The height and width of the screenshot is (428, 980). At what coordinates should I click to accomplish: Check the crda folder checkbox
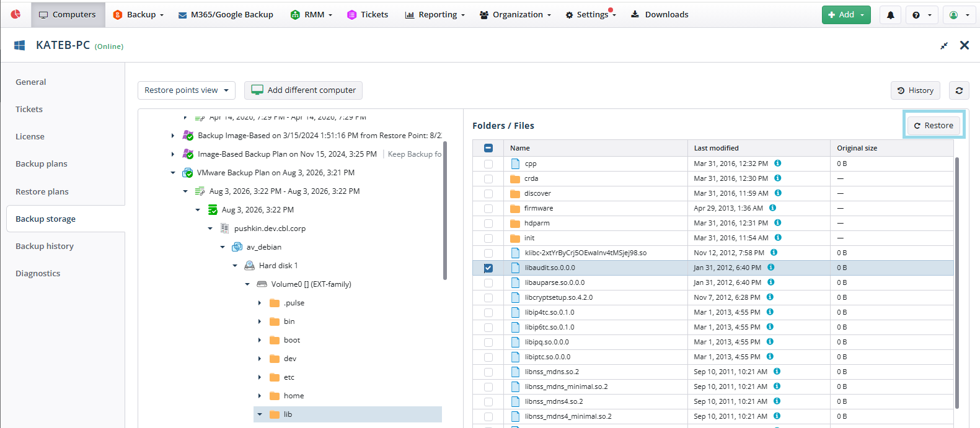tap(488, 179)
